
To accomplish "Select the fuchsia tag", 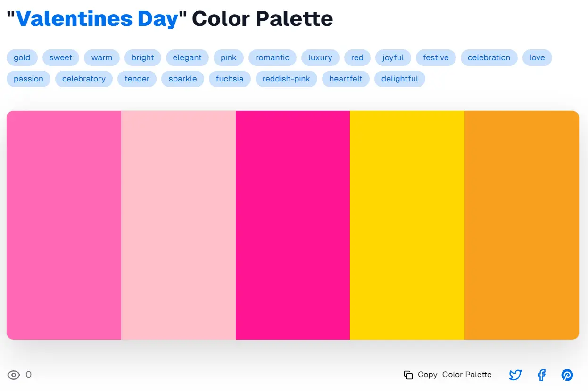I will [x=230, y=79].
